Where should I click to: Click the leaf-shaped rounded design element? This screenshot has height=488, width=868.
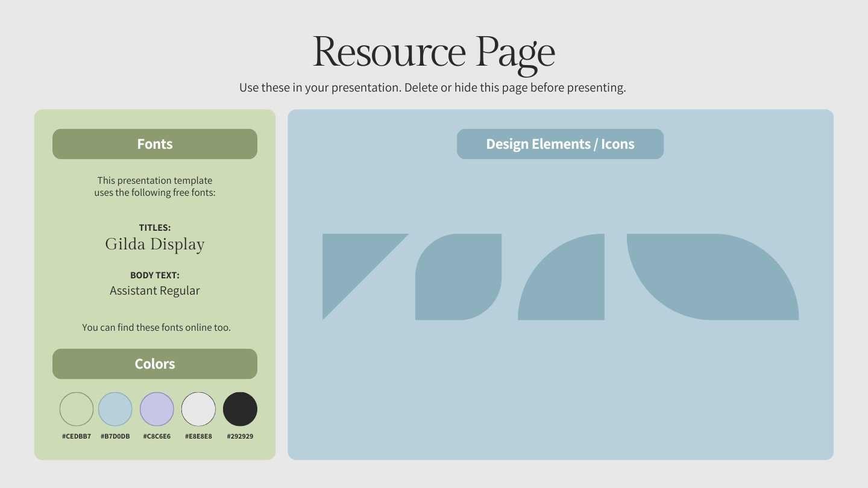458,277
